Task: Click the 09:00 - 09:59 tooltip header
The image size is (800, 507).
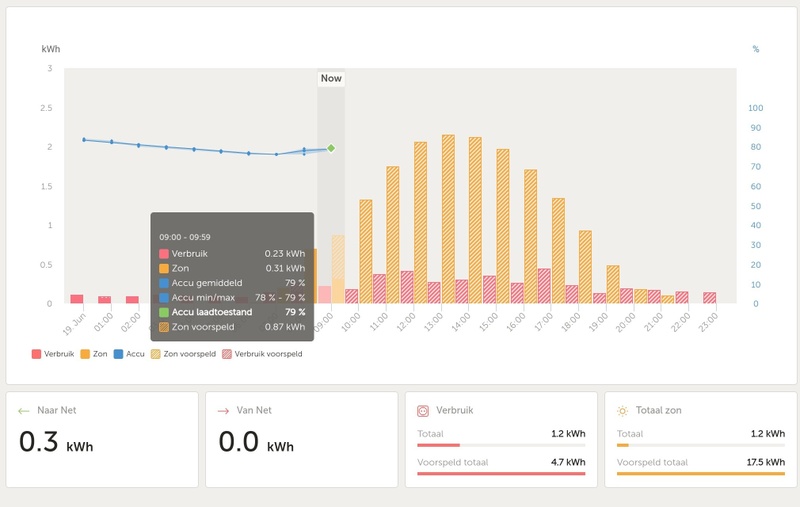Action: coord(185,237)
